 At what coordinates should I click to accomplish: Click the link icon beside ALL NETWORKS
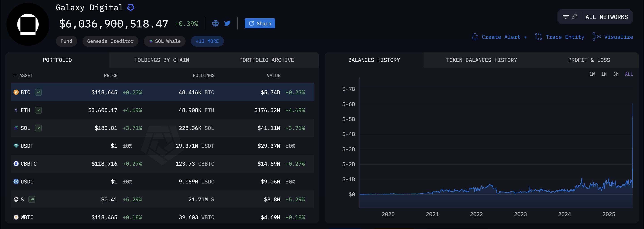coord(574,17)
